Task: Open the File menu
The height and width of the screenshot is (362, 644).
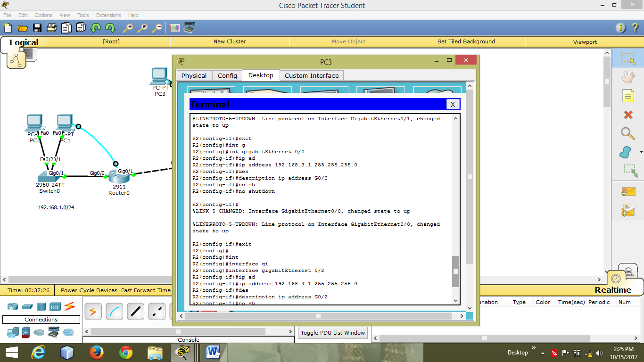Action: click(x=7, y=15)
